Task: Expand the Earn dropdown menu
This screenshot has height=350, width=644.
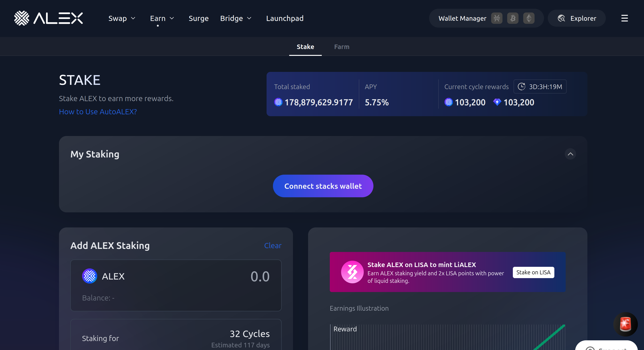Action: coord(162,18)
